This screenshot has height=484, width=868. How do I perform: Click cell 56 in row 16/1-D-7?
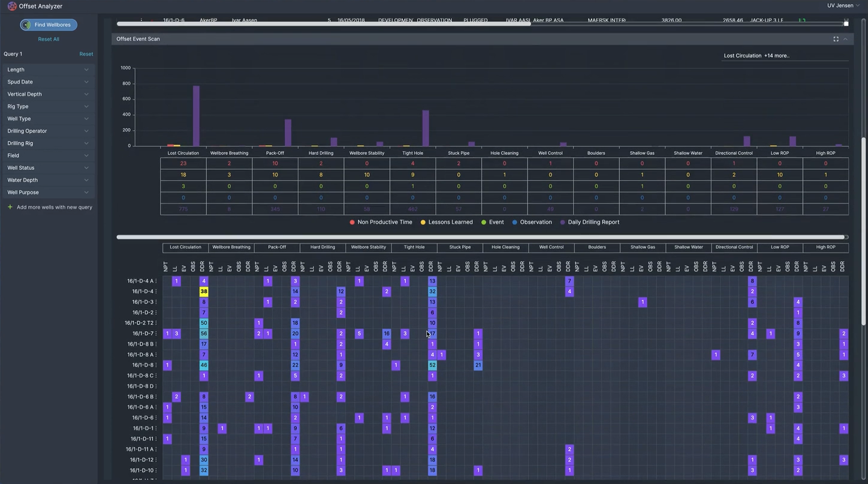point(204,333)
